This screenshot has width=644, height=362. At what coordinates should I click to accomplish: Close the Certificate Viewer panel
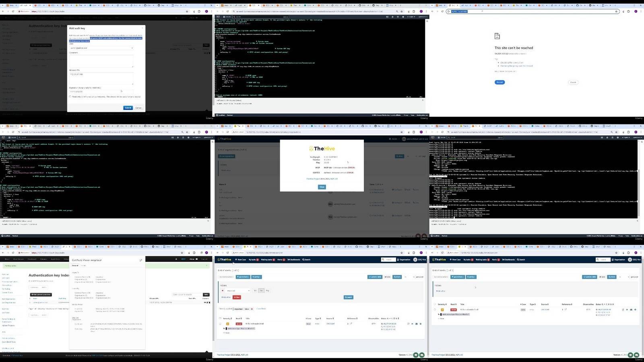pyautogui.click(x=141, y=260)
